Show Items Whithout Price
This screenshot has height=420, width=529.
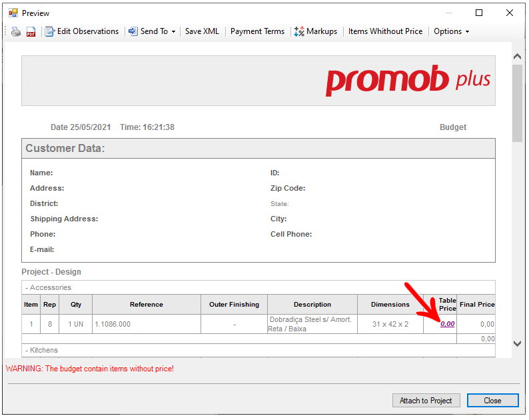click(x=385, y=31)
